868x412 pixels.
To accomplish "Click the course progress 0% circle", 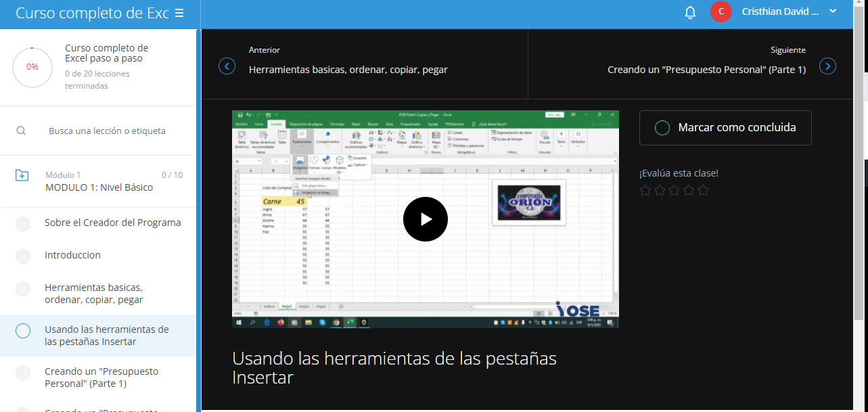I will [x=32, y=67].
